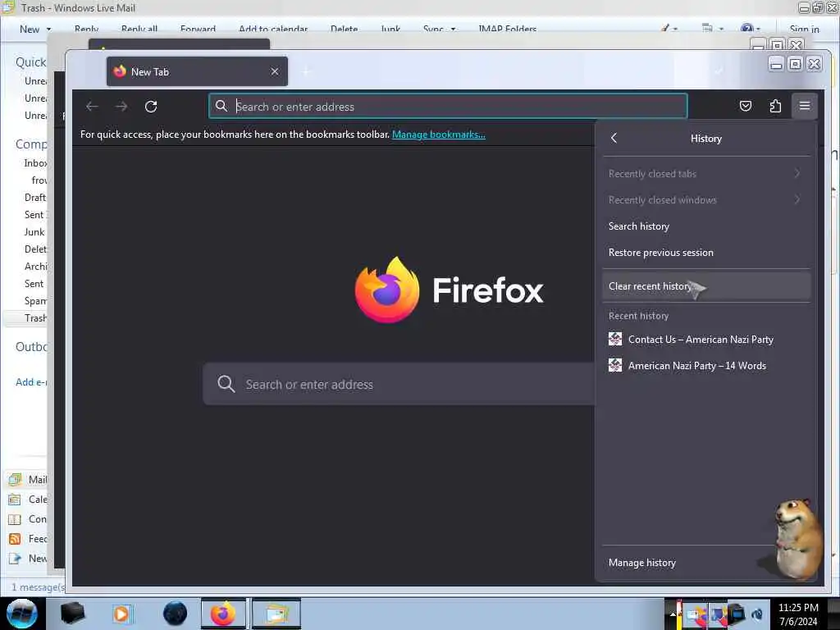The width and height of the screenshot is (840, 630).
Task: Click the Windows Start orb
Action: (x=21, y=614)
